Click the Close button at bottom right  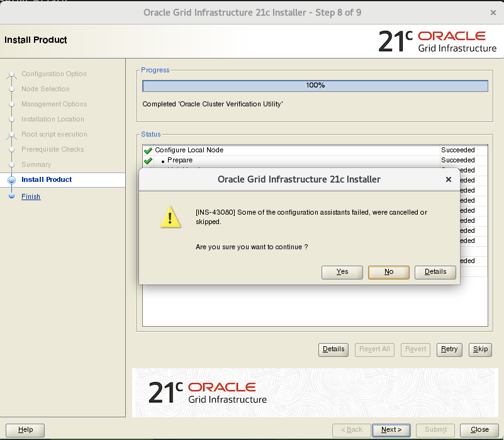coord(479,430)
